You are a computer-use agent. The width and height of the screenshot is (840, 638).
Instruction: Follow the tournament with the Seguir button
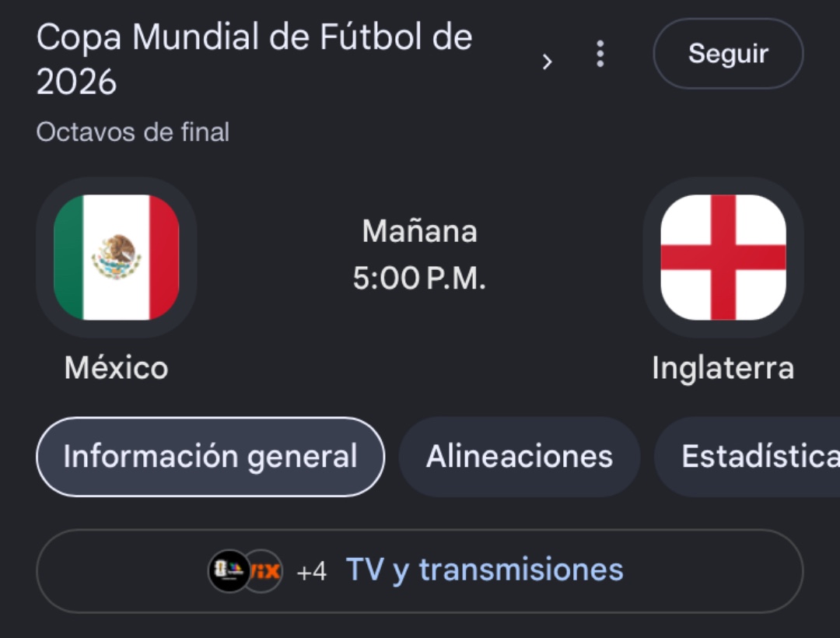pos(728,54)
